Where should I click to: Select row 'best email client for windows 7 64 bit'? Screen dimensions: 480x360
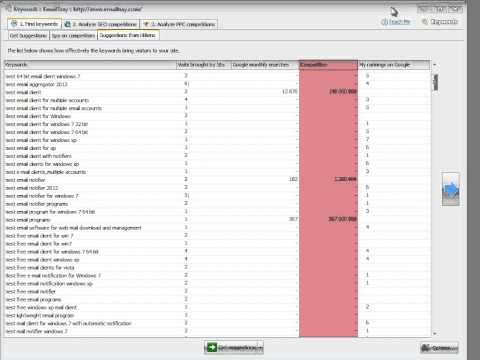tap(217, 132)
